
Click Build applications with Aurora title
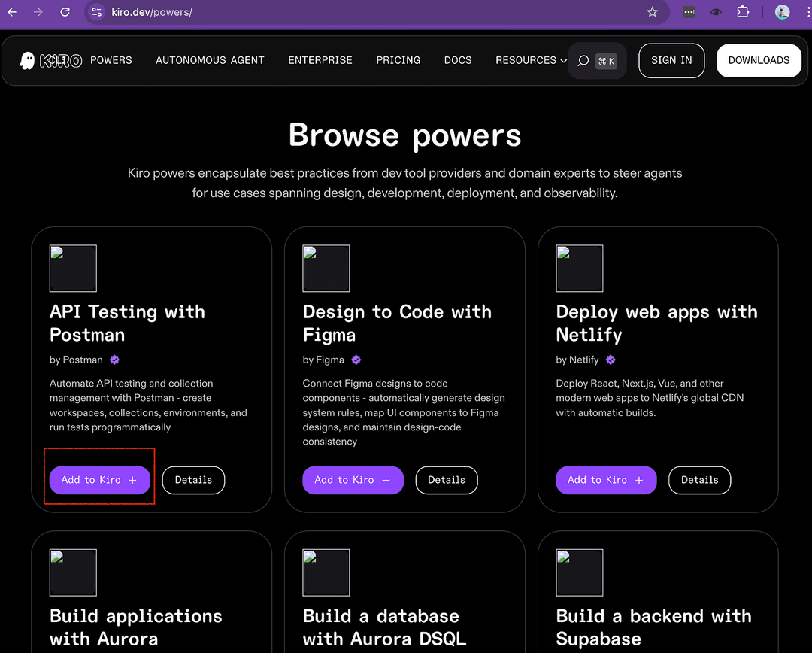click(135, 627)
